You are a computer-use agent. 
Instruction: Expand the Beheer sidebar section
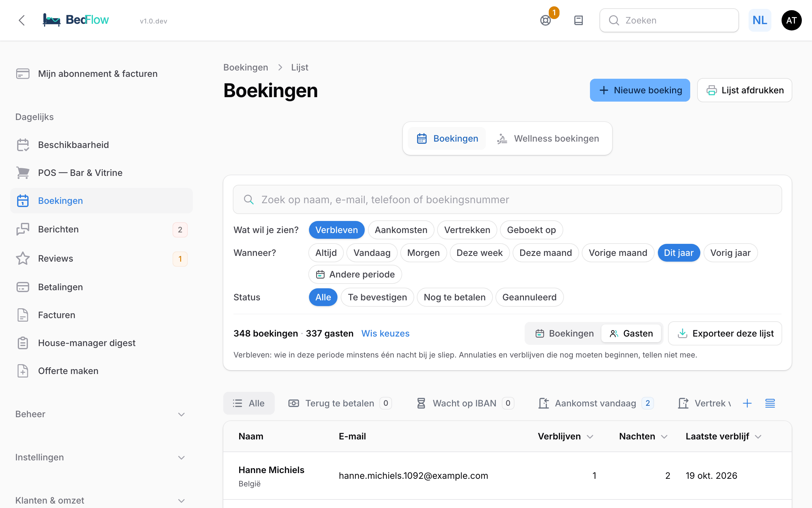[x=101, y=414]
